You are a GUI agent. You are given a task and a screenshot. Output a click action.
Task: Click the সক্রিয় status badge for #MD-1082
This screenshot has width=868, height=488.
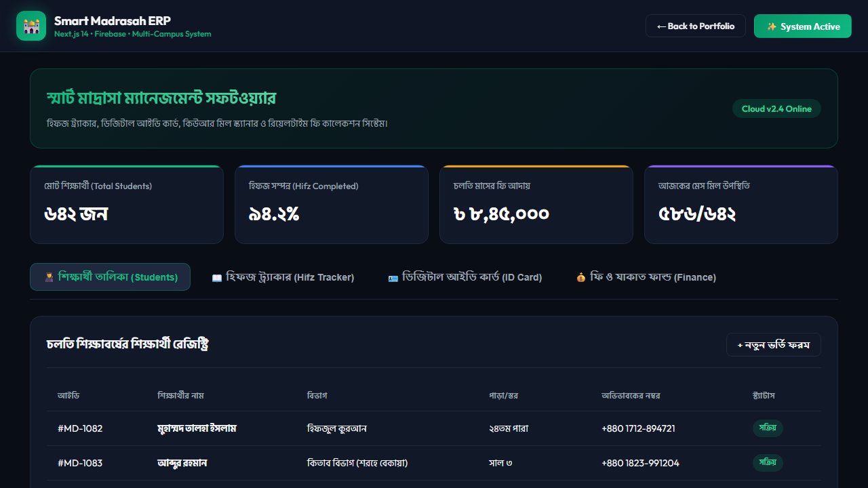pyautogui.click(x=768, y=428)
